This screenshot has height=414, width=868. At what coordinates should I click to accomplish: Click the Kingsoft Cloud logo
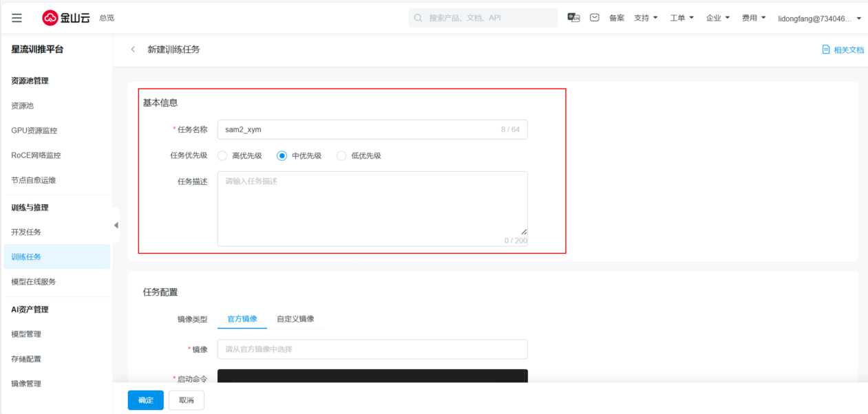tap(67, 18)
